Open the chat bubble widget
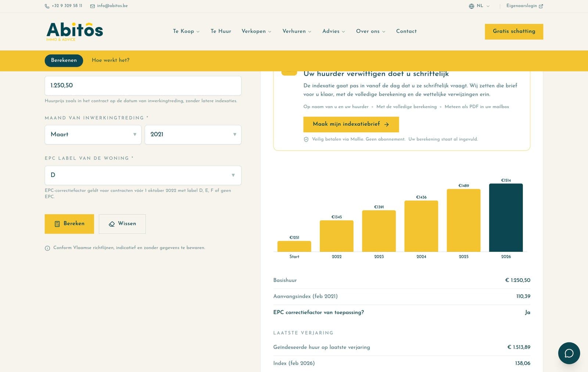The width and height of the screenshot is (588, 372). pos(569,353)
